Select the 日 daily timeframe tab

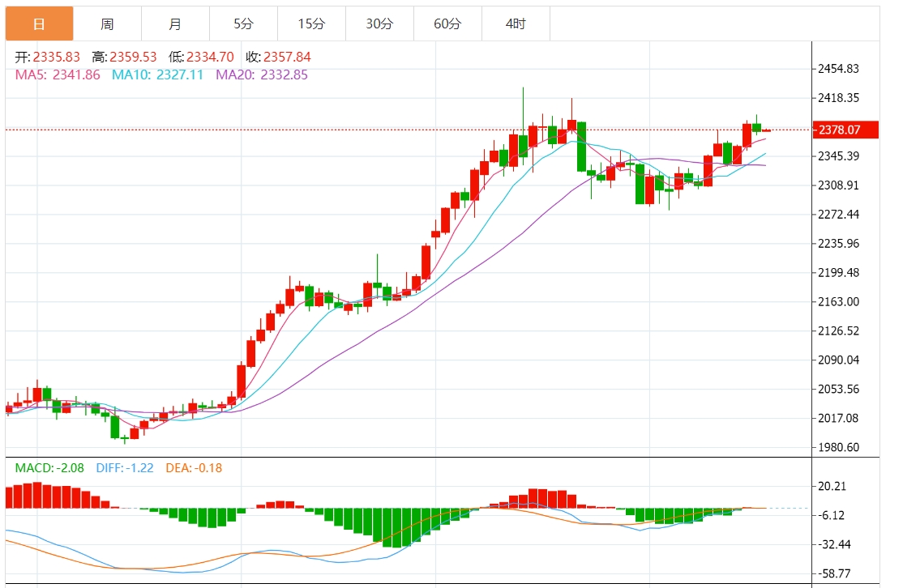pos(39,23)
